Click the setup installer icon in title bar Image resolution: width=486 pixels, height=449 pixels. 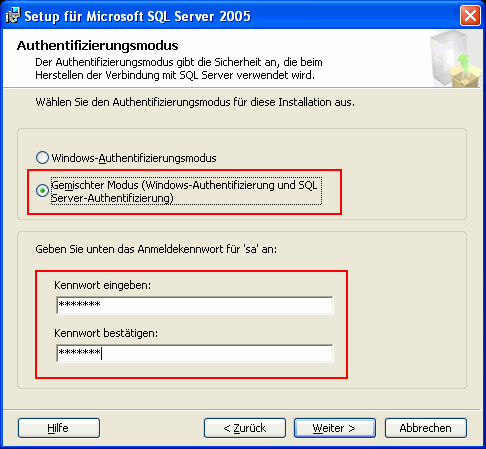13,16
